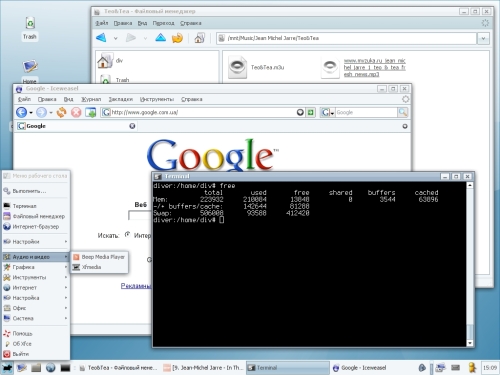This screenshot has height=375, width=500.
Task: Expand the System submenu in desktop menu
Action: (36, 318)
